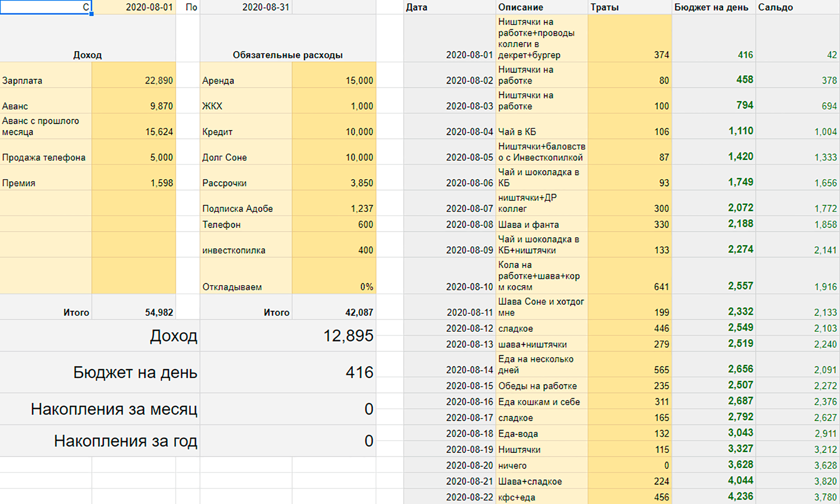Select the start date cell 2020-08-01
Image resolution: width=840 pixels, height=504 pixels.
pos(134,7)
